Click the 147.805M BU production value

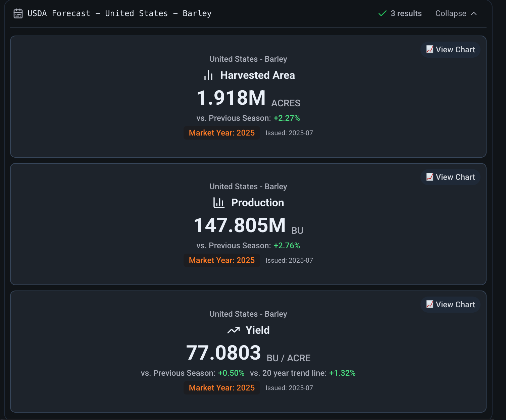240,225
